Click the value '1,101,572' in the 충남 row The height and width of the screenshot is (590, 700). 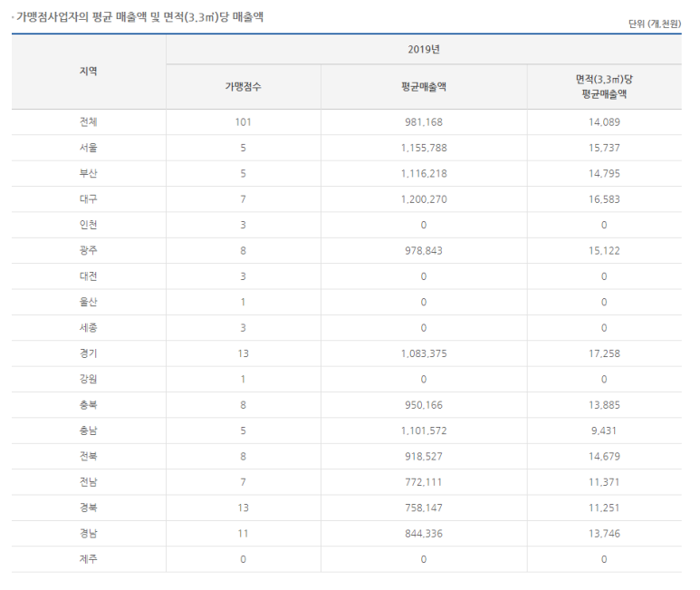point(423,430)
